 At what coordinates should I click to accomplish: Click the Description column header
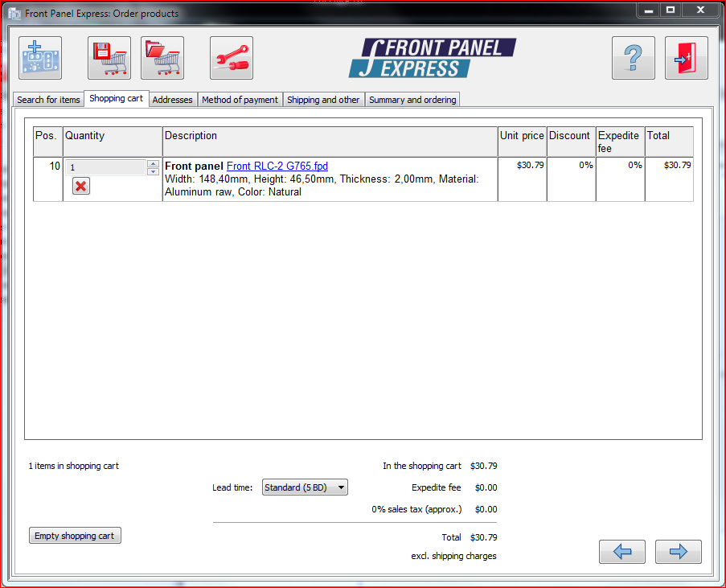point(330,142)
